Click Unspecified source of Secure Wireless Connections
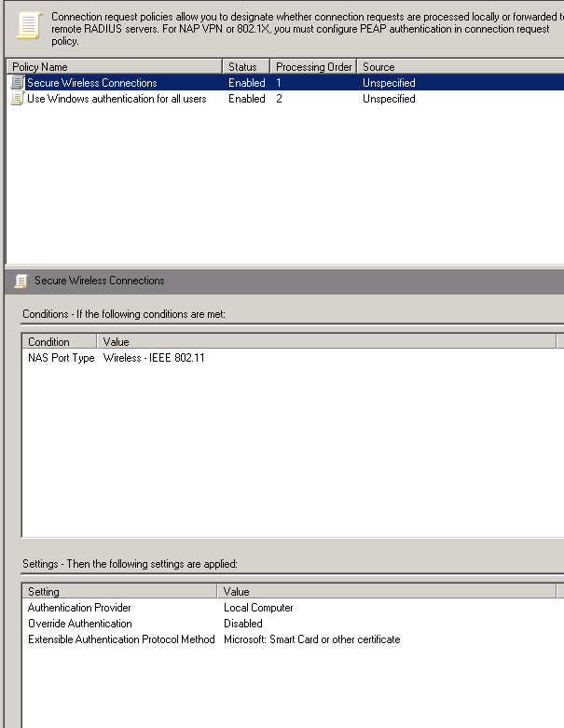This screenshot has width=564, height=728. (389, 83)
